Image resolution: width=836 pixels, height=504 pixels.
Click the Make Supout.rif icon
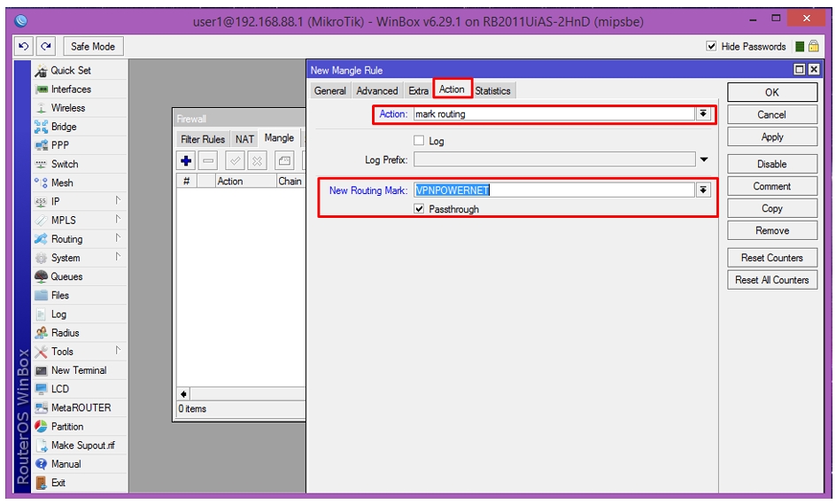coord(41,445)
